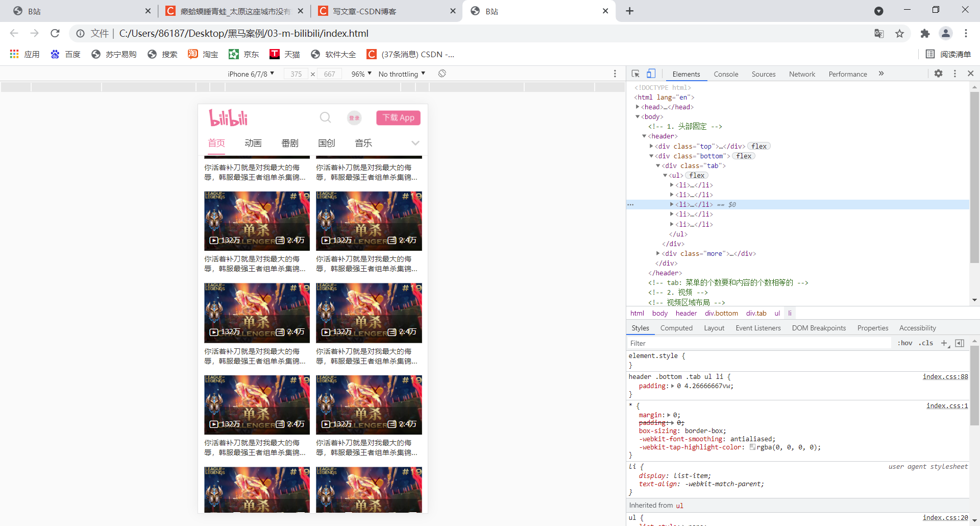Open 苏宁易购 bookmark
Image resolution: width=980 pixels, height=526 pixels.
tap(114, 54)
